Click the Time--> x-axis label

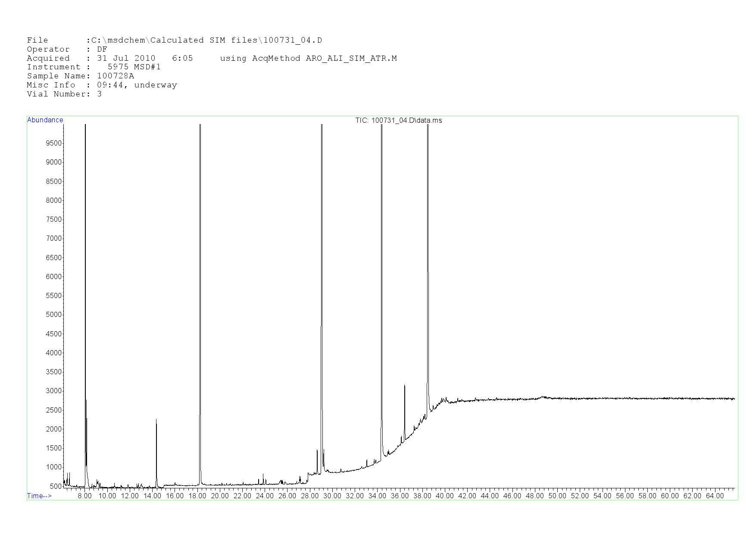(x=39, y=496)
